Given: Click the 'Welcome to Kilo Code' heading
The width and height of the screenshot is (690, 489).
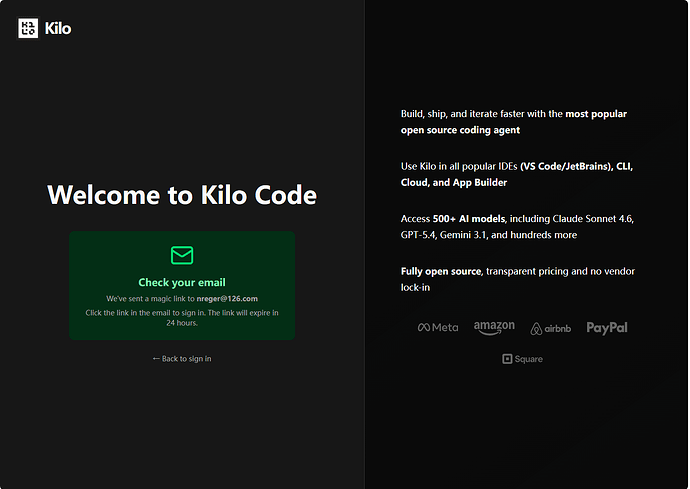Looking at the screenshot, I should (x=182, y=195).
